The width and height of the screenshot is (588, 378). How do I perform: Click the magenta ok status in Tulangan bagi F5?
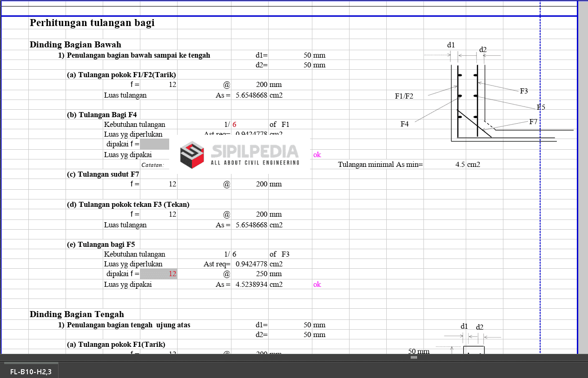[x=317, y=285]
